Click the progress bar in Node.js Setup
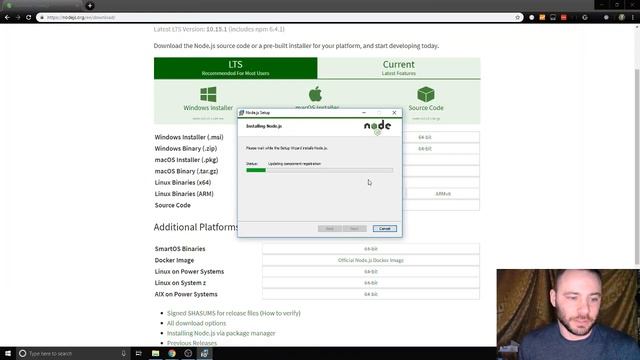 tap(320, 170)
